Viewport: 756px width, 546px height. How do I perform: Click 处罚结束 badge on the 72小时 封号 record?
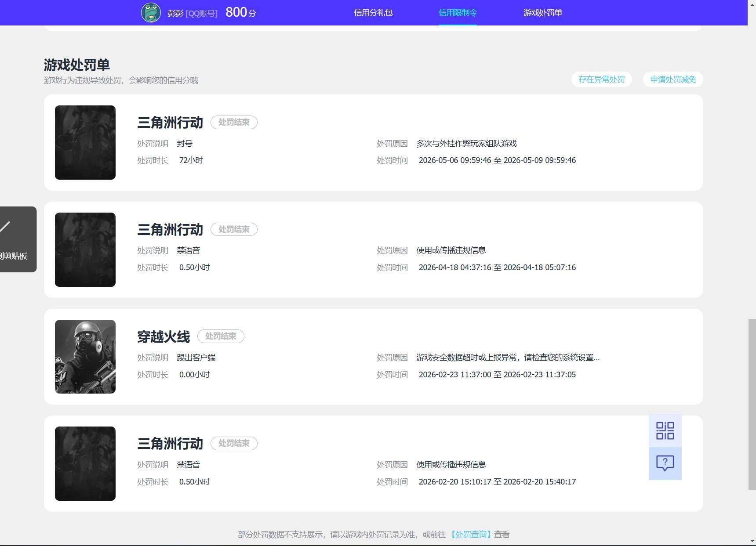[234, 122]
